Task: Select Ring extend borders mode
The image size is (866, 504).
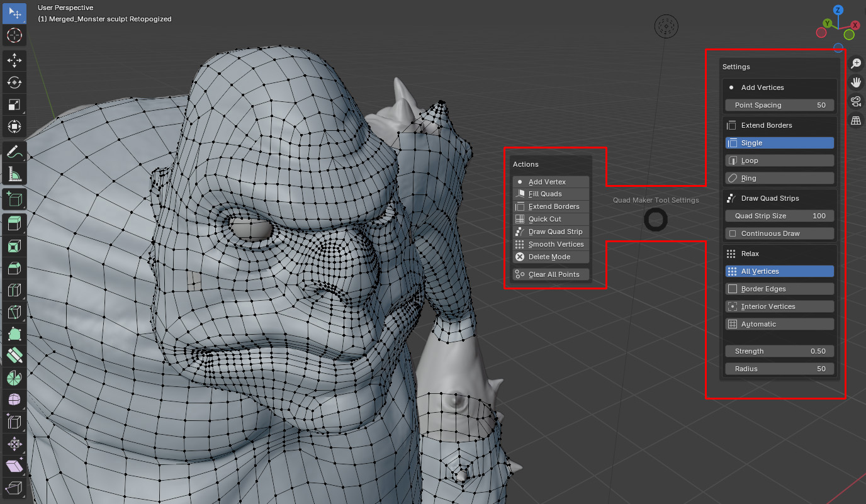Action: (780, 178)
